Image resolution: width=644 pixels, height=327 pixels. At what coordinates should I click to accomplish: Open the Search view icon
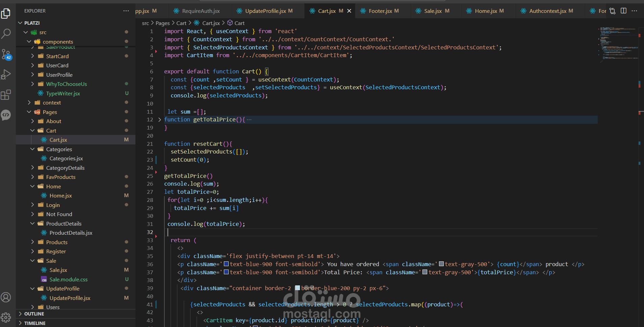(6, 33)
